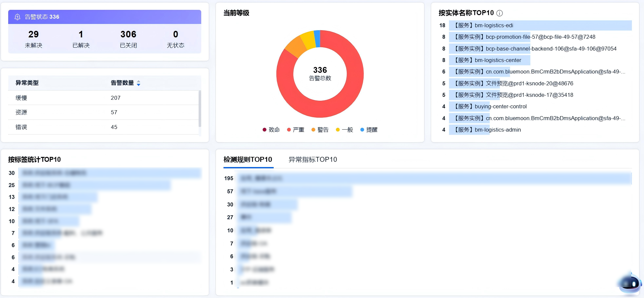Click the tag bar with count 10
Screen dimensions: 644x298
pyautogui.click(x=49, y=221)
